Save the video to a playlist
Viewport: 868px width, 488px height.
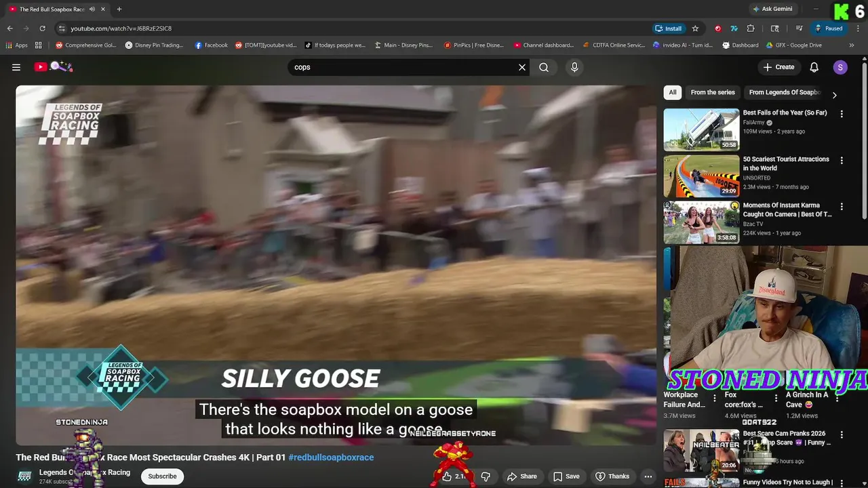pos(566,476)
